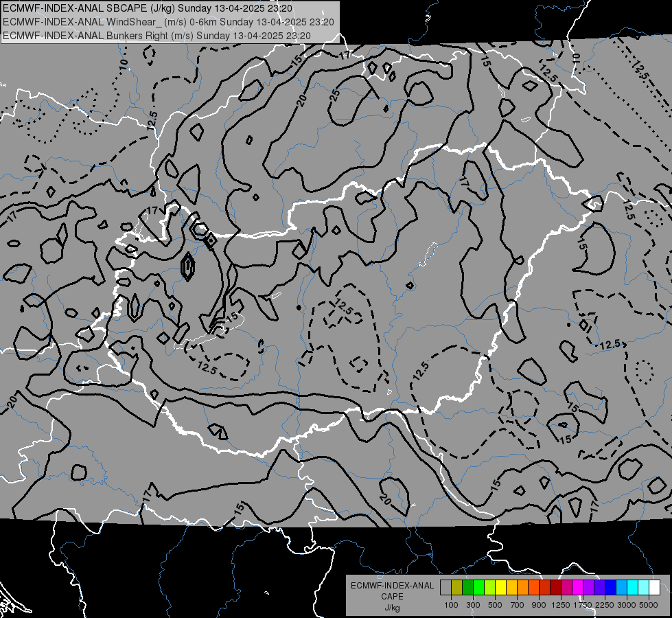Click the 300 tick label on the legend
The width and height of the screenshot is (672, 618).
tap(473, 605)
